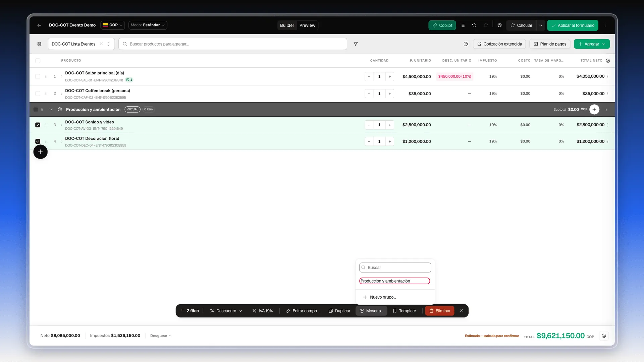
Task: Uncheck the Sonido y video row
Action: point(38,125)
